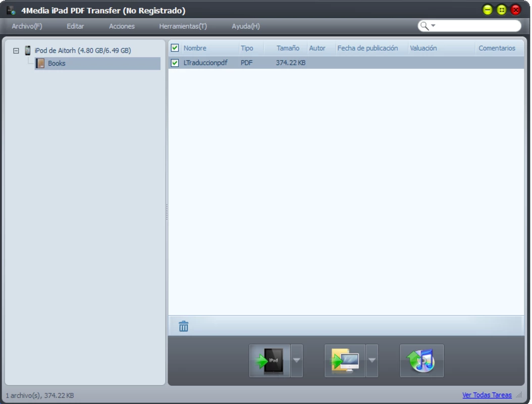Close the window with red button

pyautogui.click(x=516, y=10)
